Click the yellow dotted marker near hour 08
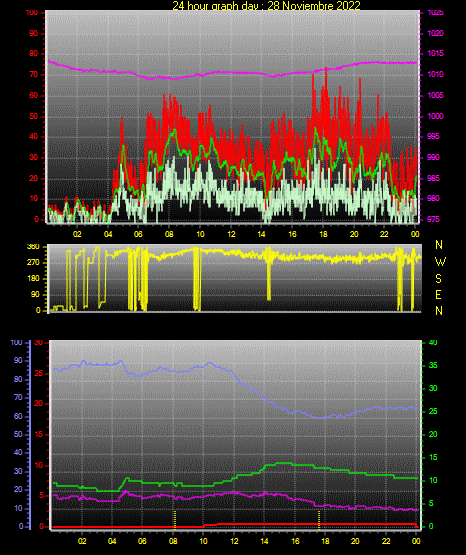The height and width of the screenshot is (555, 466). 174,520
